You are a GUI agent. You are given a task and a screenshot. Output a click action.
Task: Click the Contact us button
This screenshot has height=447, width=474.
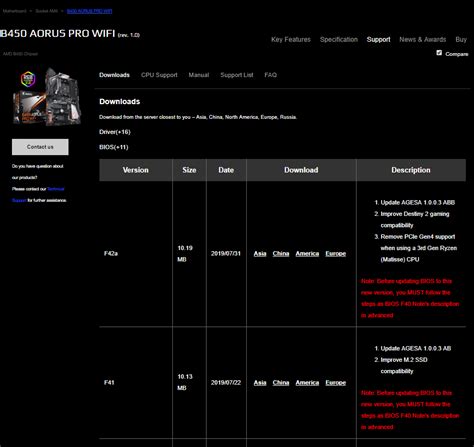point(40,147)
